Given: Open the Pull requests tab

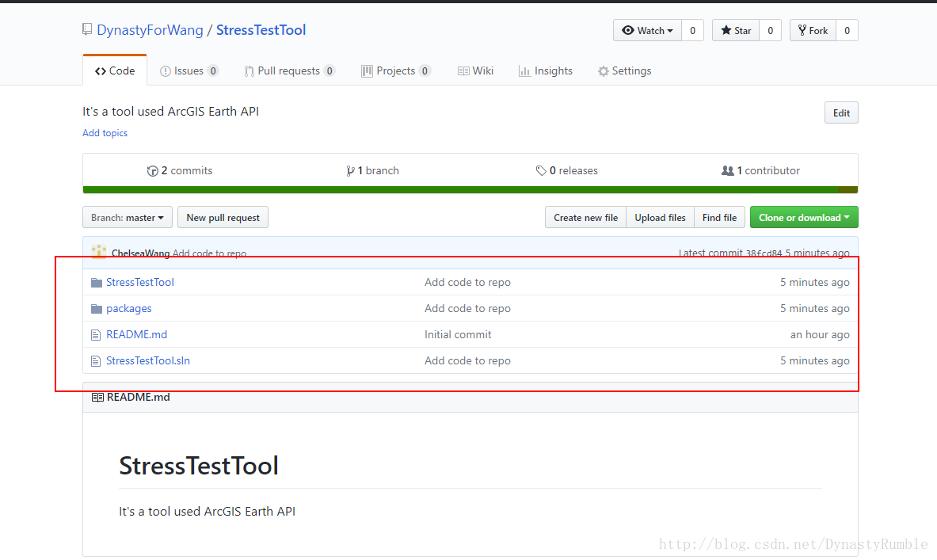Looking at the screenshot, I should (x=289, y=70).
